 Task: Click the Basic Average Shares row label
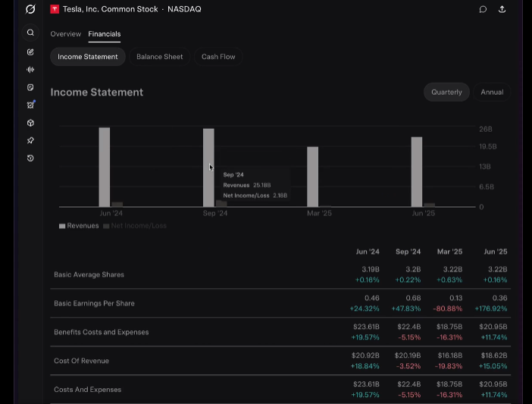89,274
